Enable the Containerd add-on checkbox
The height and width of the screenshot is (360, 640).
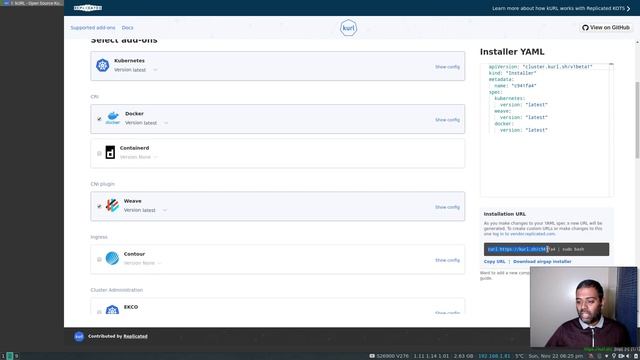point(99,153)
